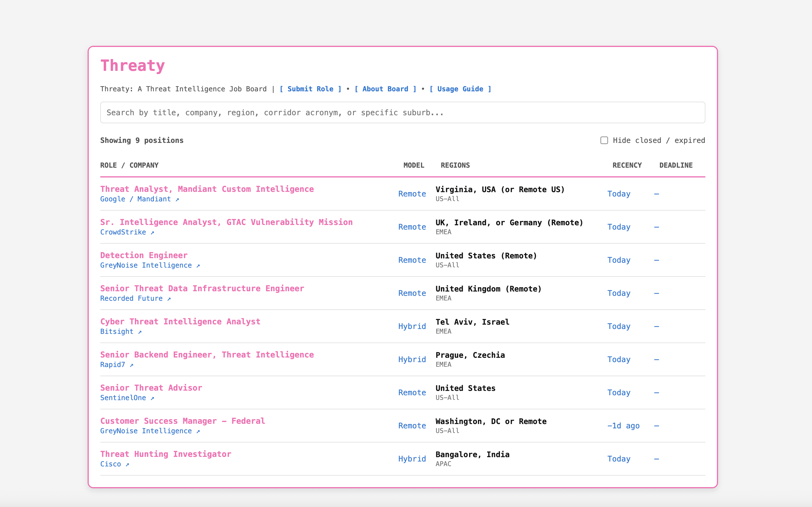Open the About Board link
Viewport: 812px width, 507px height.
385,89
